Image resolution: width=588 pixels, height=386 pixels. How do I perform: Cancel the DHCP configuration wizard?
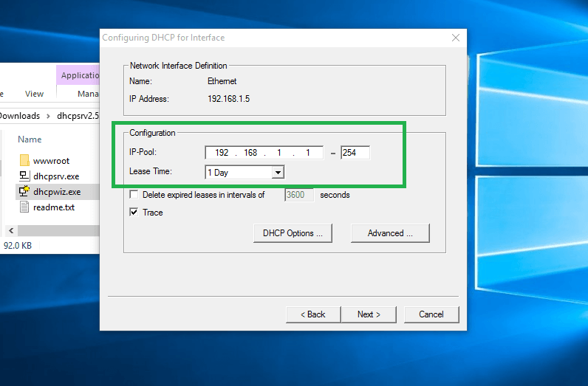pyautogui.click(x=431, y=314)
